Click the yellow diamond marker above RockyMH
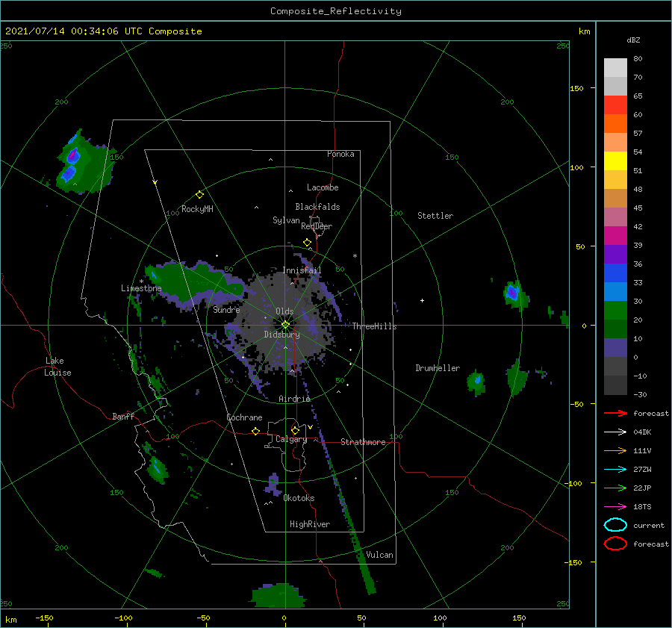The height and width of the screenshot is (628, 672). pos(199,195)
